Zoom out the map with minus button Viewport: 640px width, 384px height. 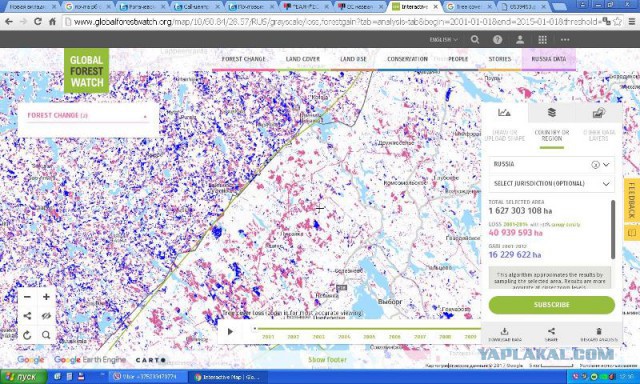[27, 297]
